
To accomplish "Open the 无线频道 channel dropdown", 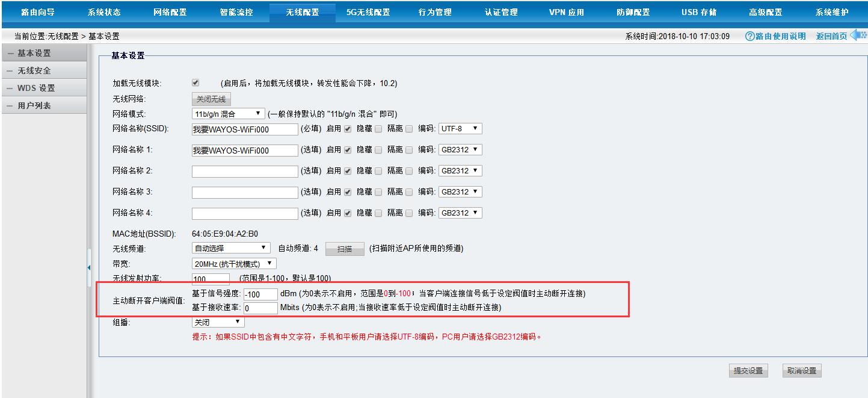I will pos(230,247).
